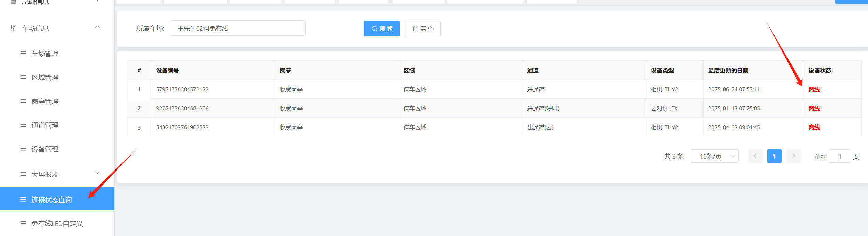
Task: Click date 2025-01-13 07:25:05
Action: [x=734, y=108]
